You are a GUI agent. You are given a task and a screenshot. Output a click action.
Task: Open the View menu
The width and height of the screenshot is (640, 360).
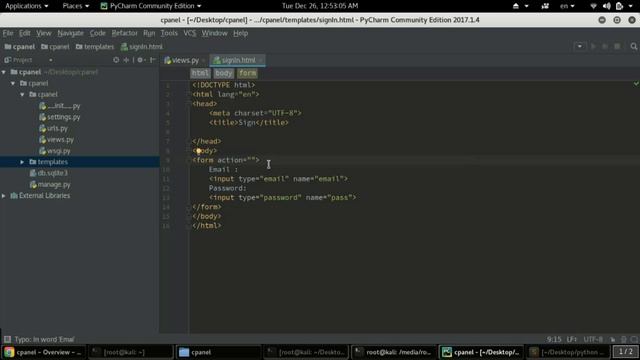click(43, 33)
